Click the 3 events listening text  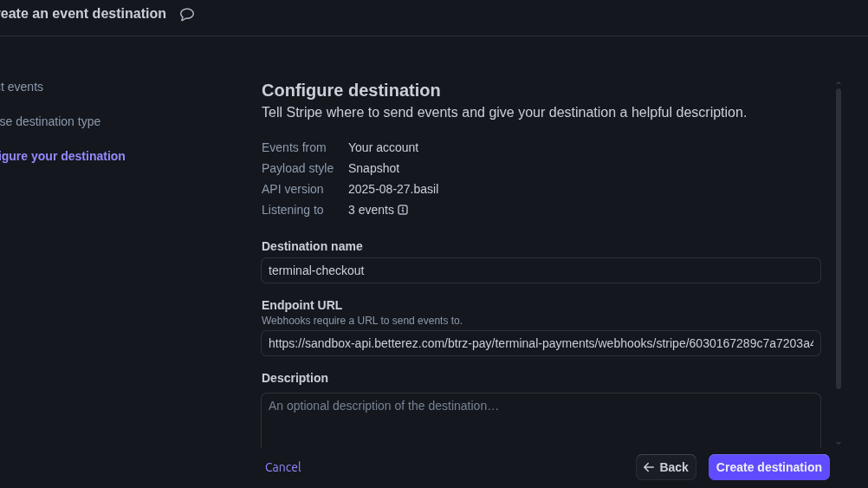point(371,210)
